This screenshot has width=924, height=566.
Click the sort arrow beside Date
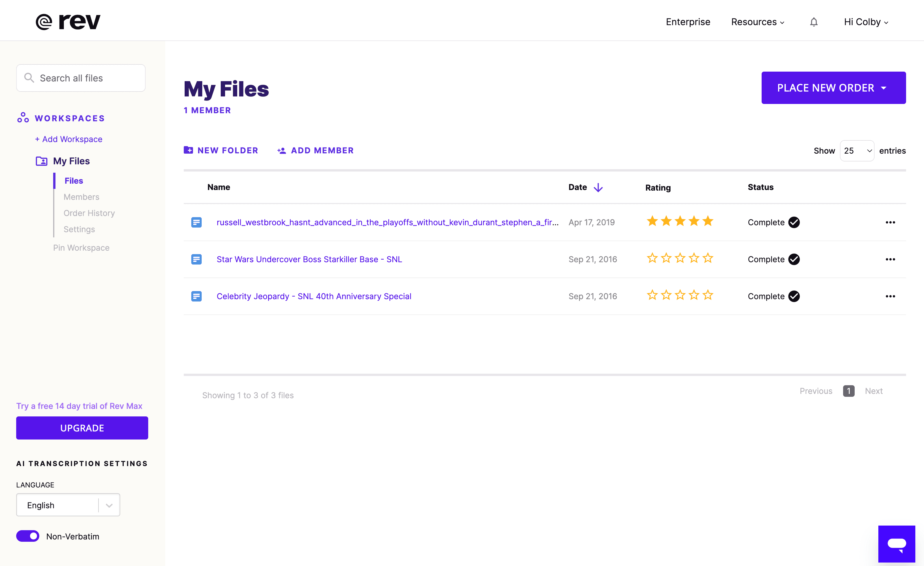[598, 187]
